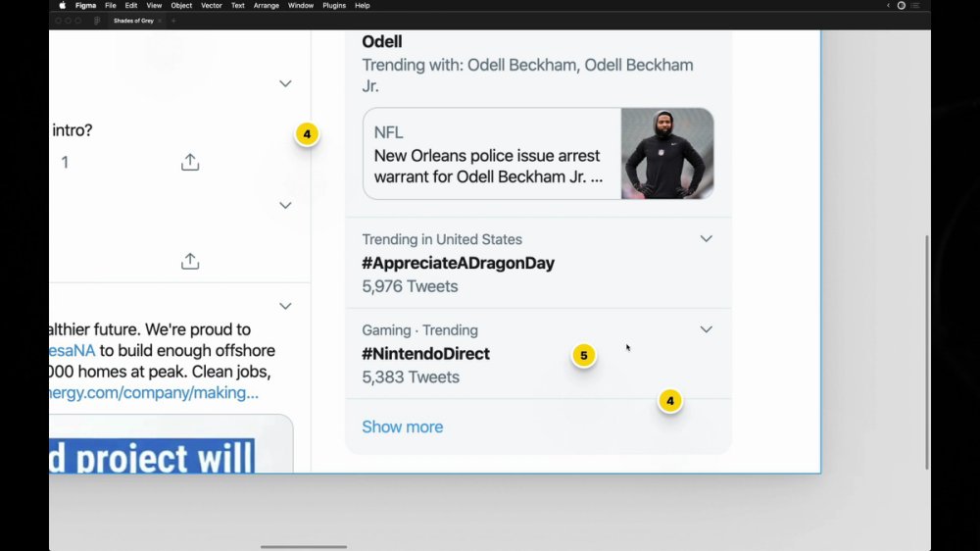Click the vertical canvas scrollbar
Screen dimensions: 980x551
tap(927, 352)
